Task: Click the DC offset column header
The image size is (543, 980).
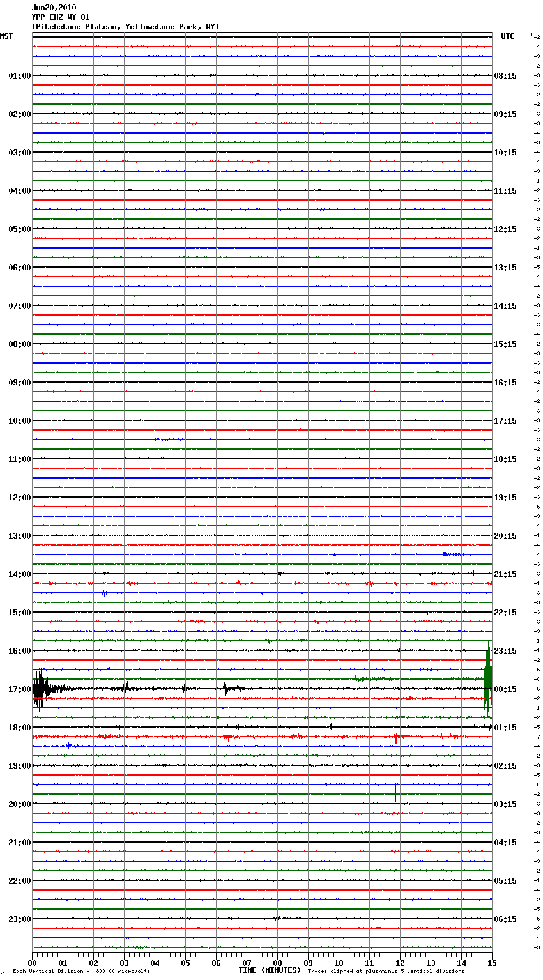Action: click(x=530, y=34)
